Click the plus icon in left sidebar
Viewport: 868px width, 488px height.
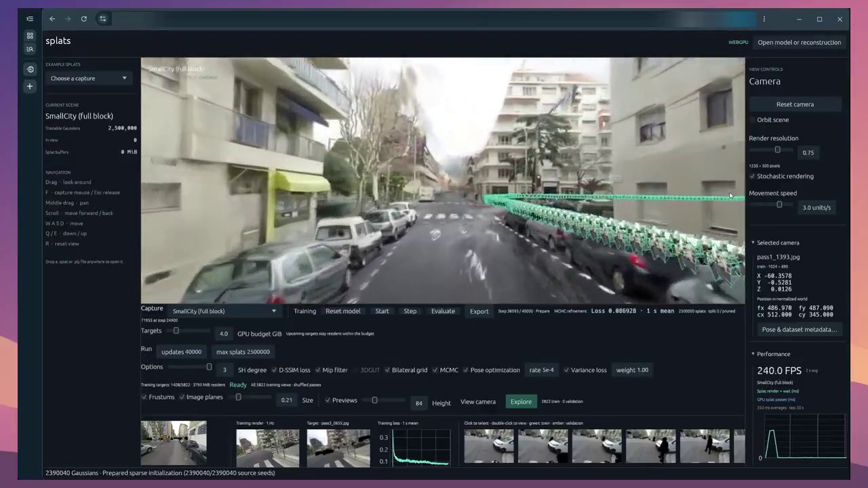coord(30,87)
